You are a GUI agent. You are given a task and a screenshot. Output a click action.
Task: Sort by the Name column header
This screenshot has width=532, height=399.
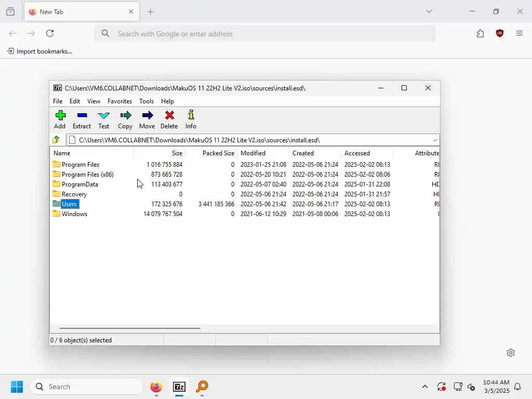(91, 153)
